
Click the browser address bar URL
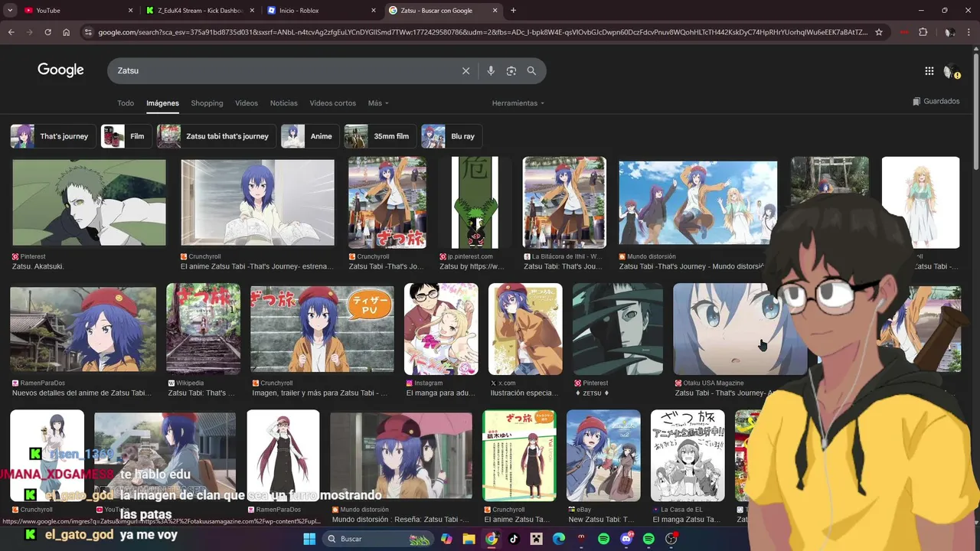click(x=482, y=32)
